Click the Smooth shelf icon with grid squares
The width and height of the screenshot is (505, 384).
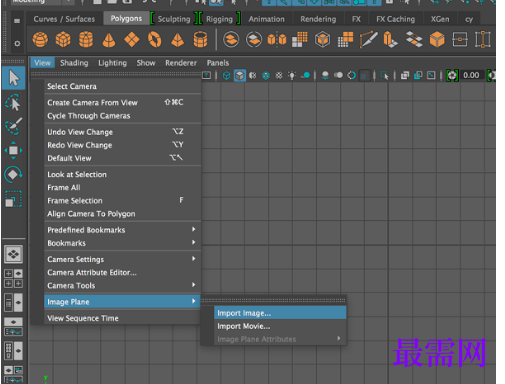pyautogui.click(x=300, y=40)
